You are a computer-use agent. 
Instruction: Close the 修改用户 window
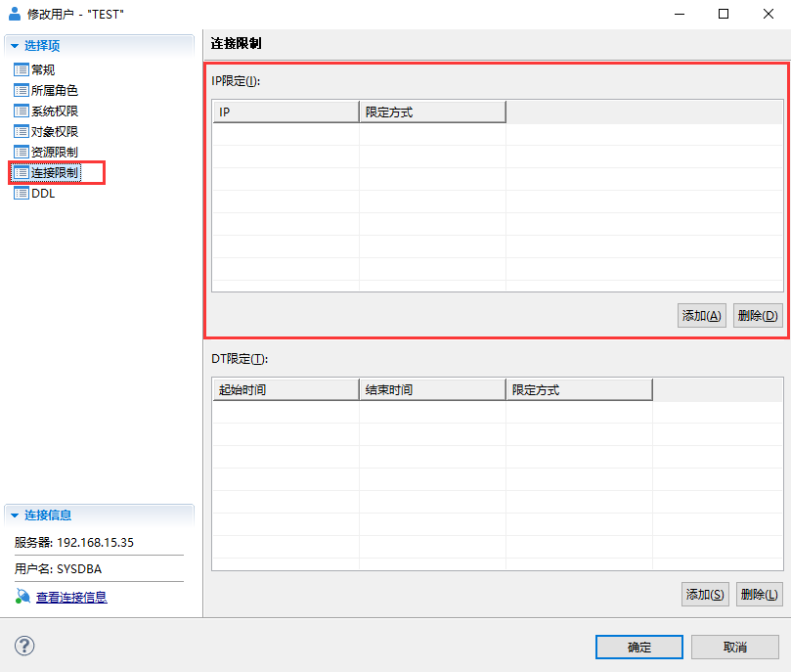(769, 14)
